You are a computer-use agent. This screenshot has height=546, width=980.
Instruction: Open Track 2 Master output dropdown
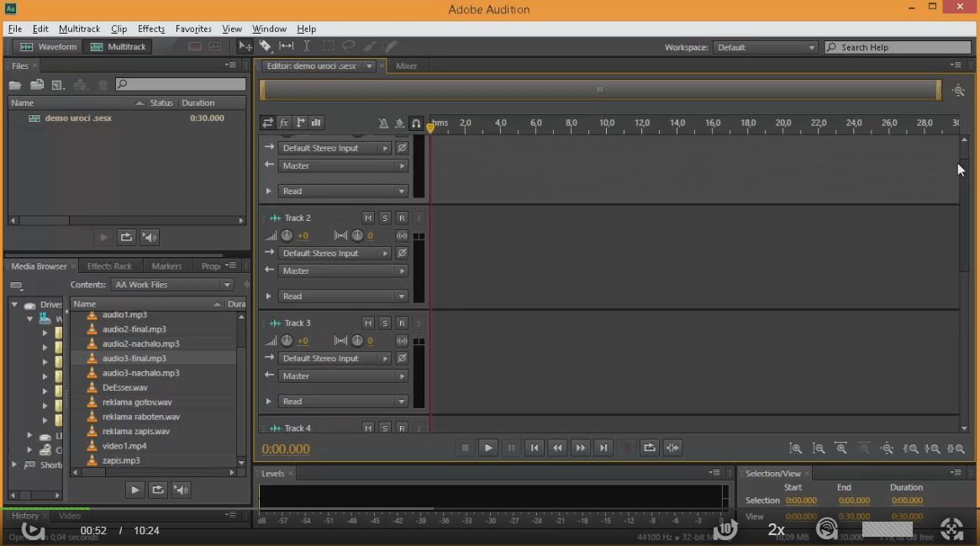343,270
